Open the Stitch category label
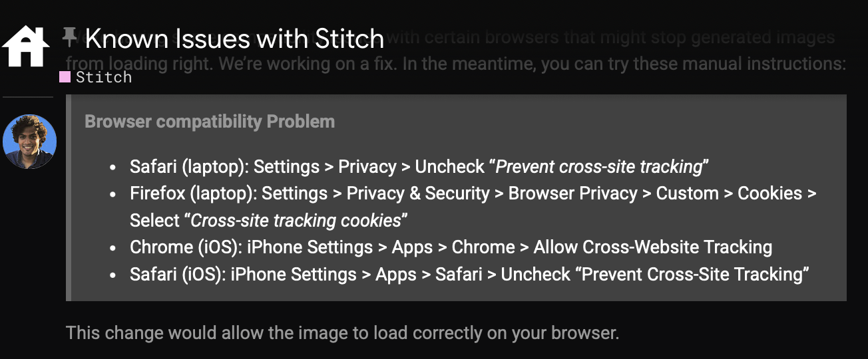The image size is (868, 359). (x=104, y=77)
